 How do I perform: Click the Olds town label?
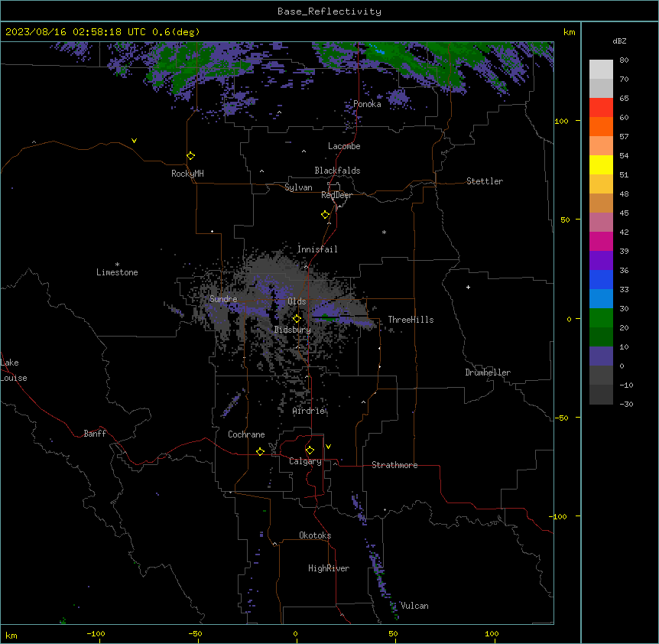point(297,301)
